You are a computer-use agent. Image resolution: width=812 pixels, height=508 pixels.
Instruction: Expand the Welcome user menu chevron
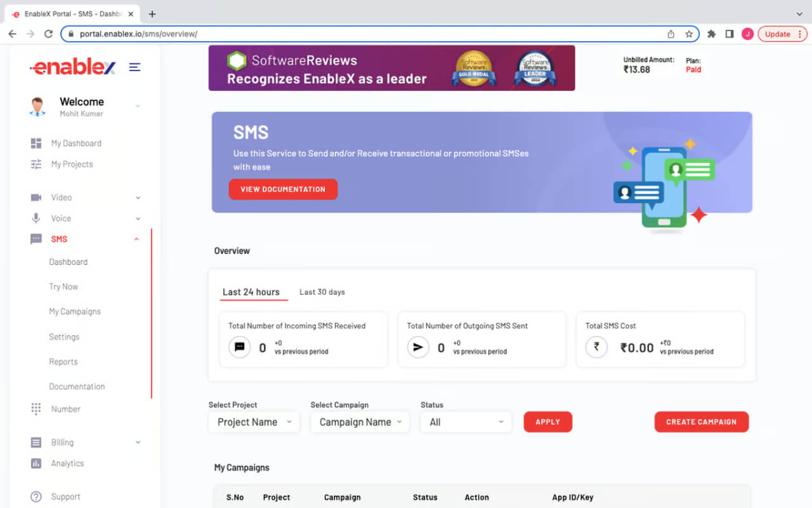(x=138, y=106)
